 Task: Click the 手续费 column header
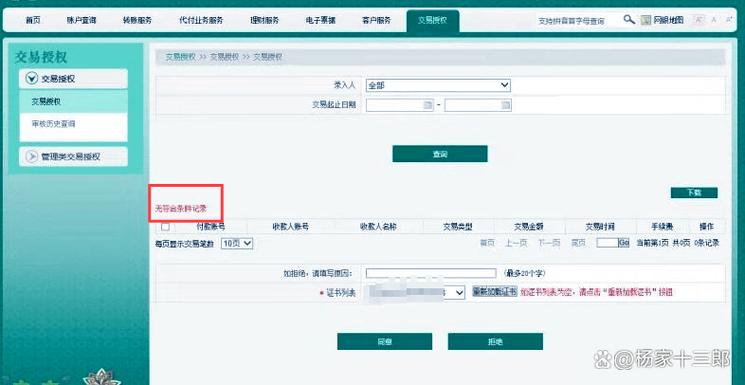tap(662, 227)
